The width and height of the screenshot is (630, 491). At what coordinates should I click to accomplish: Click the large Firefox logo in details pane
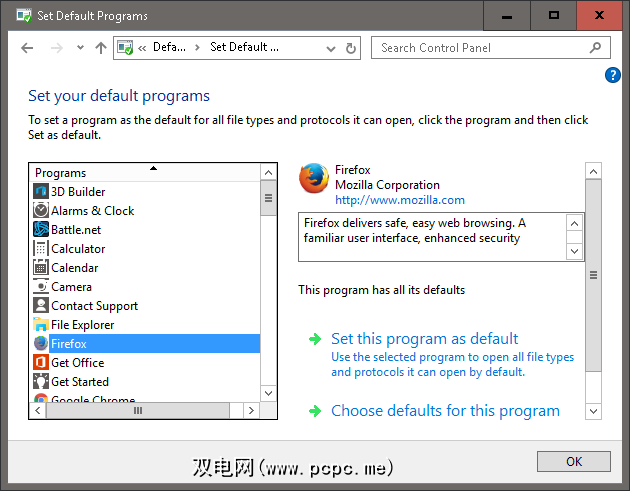(314, 178)
